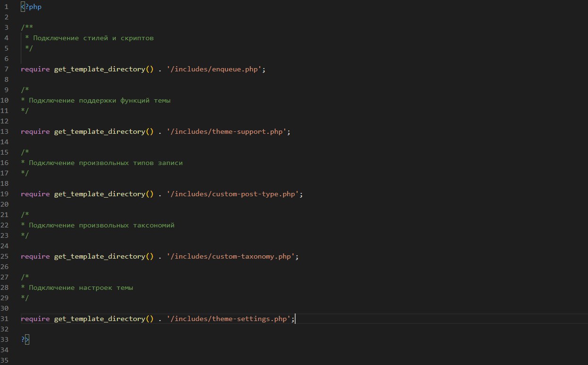Click get_template_directory on line 25
The height and width of the screenshot is (365, 588).
(99, 257)
